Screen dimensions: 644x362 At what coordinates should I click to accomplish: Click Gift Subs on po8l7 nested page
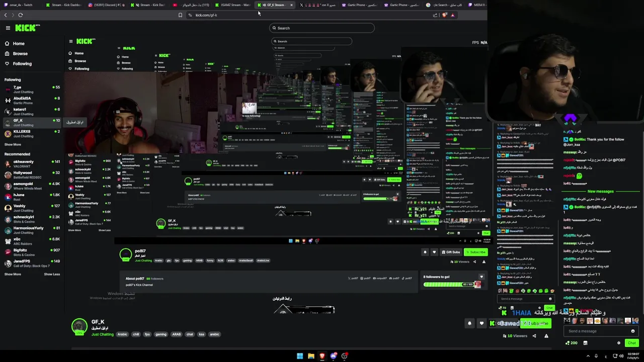pyautogui.click(x=450, y=252)
